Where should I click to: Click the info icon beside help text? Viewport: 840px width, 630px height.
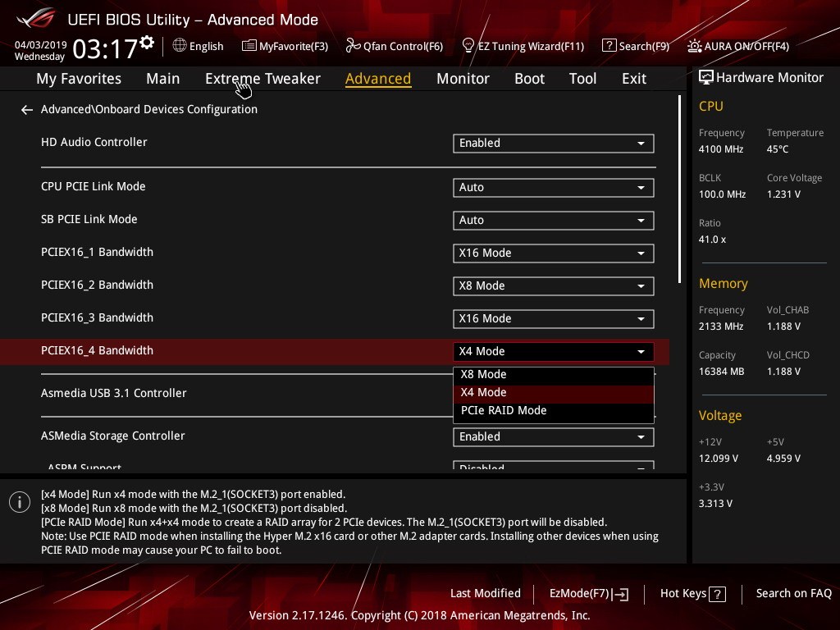coord(20,502)
